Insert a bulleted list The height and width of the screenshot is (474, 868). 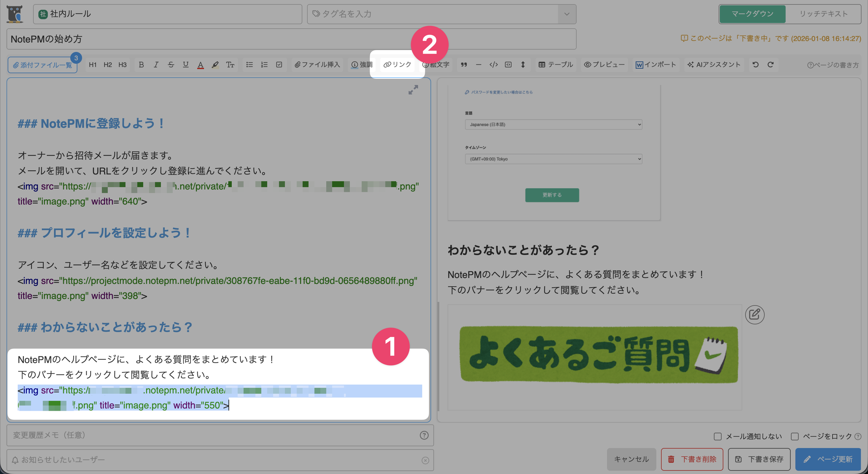tap(249, 64)
